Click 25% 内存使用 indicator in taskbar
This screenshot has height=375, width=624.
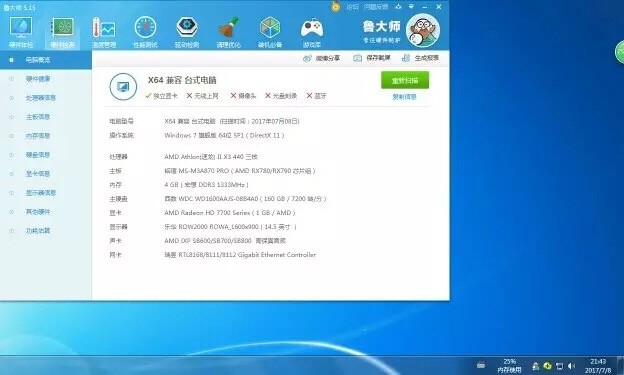pyautogui.click(x=509, y=365)
